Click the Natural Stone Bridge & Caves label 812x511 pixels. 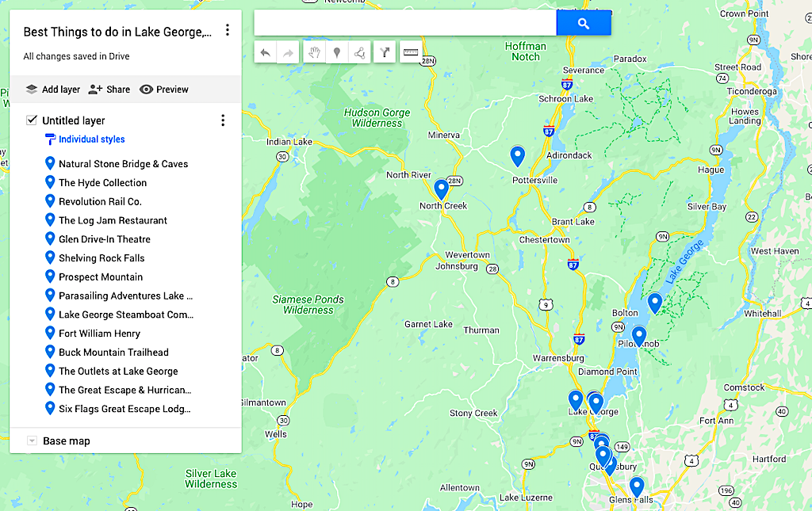[123, 164]
